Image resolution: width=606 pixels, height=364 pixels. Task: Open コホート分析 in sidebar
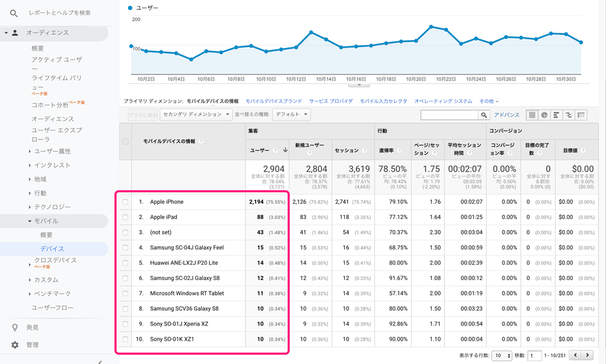[50, 105]
